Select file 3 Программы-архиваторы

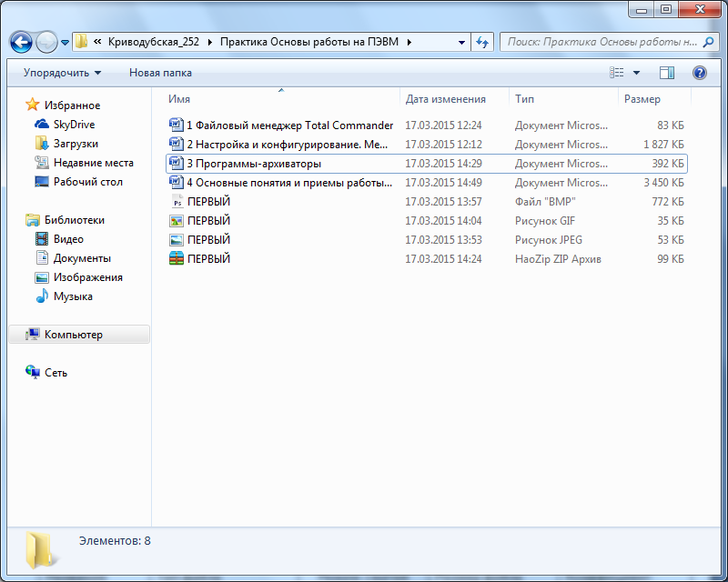[x=254, y=164]
